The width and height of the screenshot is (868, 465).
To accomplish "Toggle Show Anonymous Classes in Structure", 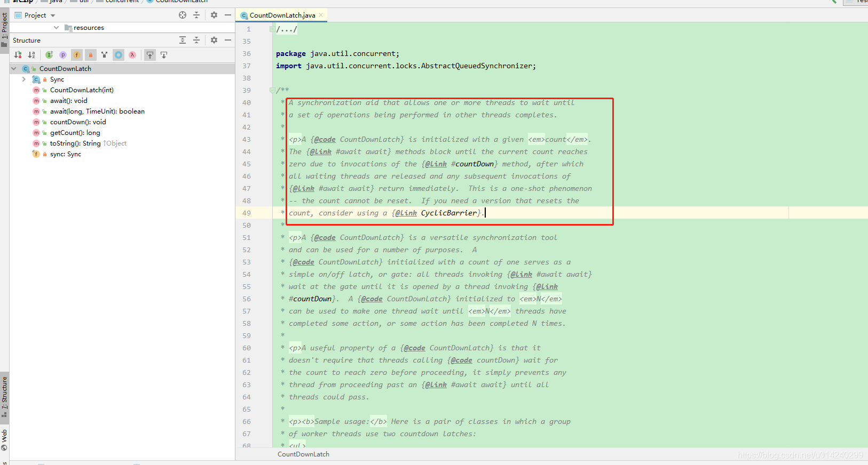I will tap(119, 55).
